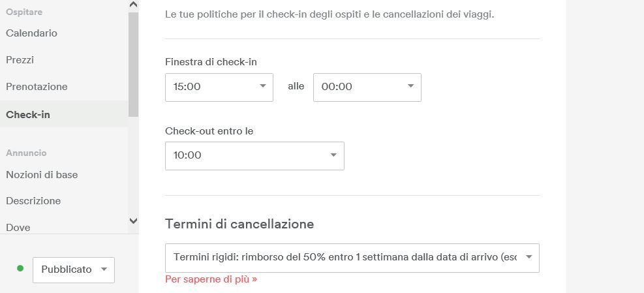Click the arrow on the 15:00 dropdown
The height and width of the screenshot is (293, 644).
coord(263,86)
